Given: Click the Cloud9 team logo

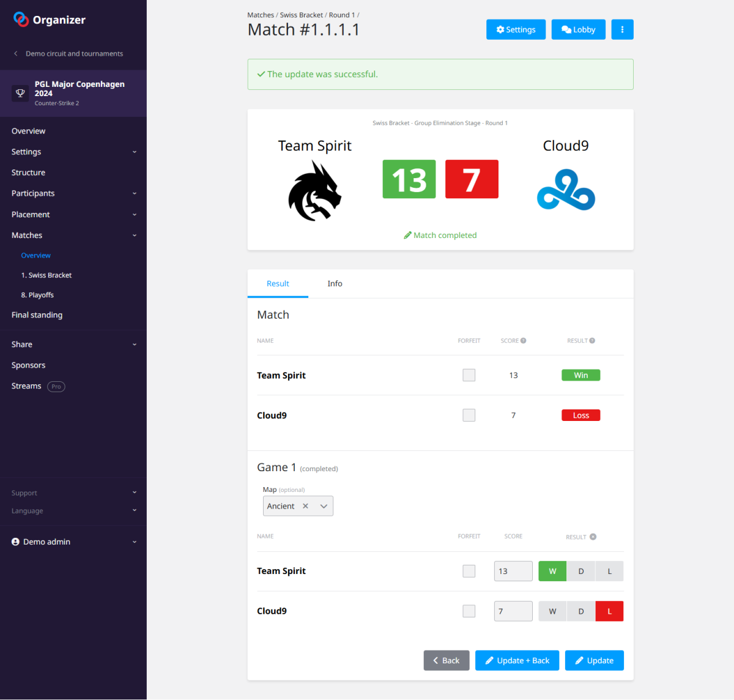Looking at the screenshot, I should point(566,190).
